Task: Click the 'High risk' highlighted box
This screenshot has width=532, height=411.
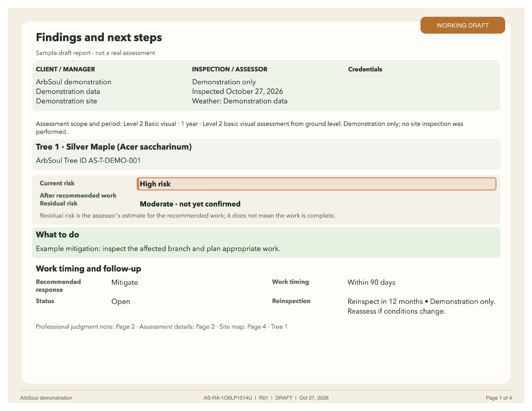Action: (x=316, y=184)
